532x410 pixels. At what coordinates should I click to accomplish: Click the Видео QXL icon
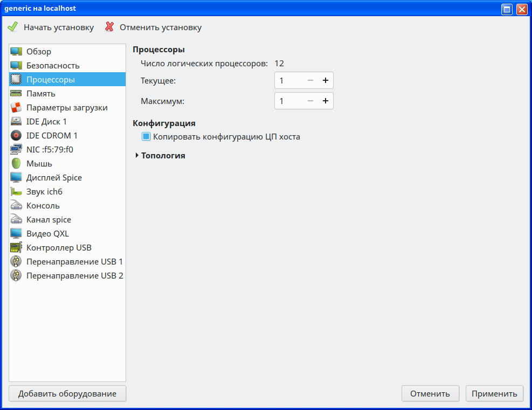(16, 234)
